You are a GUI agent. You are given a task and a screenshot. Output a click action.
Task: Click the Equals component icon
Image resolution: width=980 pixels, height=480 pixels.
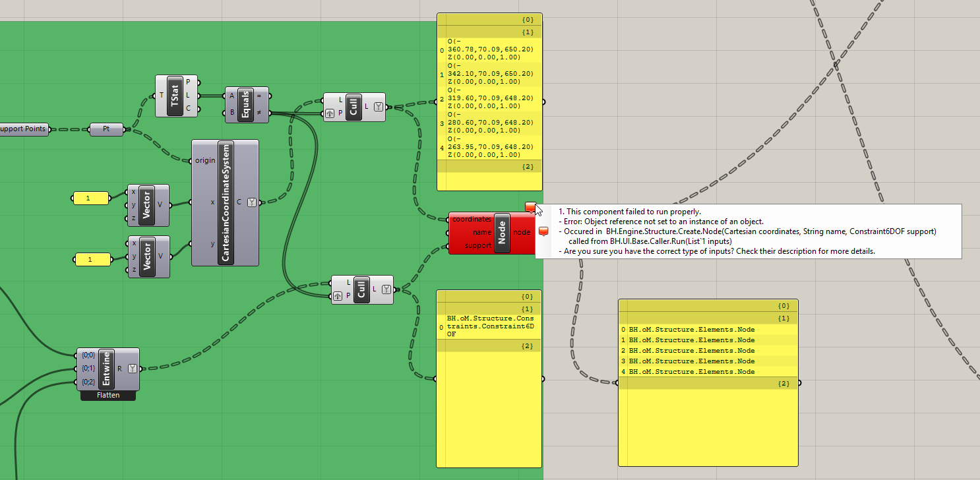247,105
